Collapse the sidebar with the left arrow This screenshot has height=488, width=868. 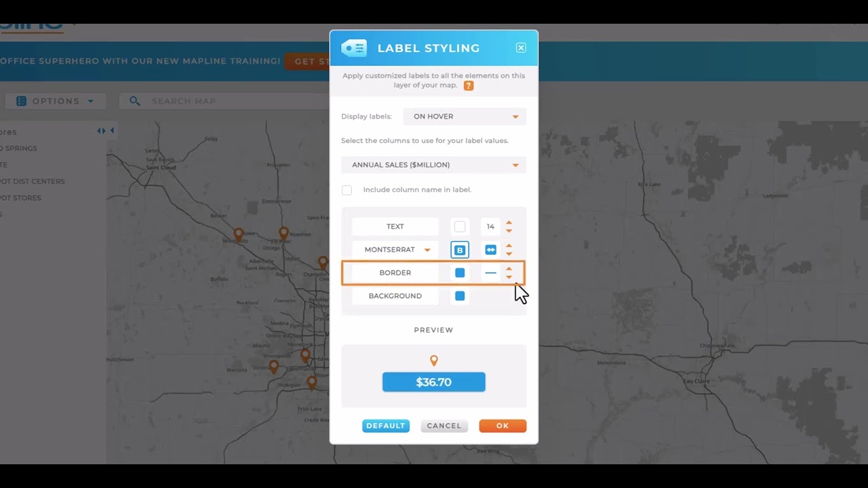pyautogui.click(x=112, y=131)
